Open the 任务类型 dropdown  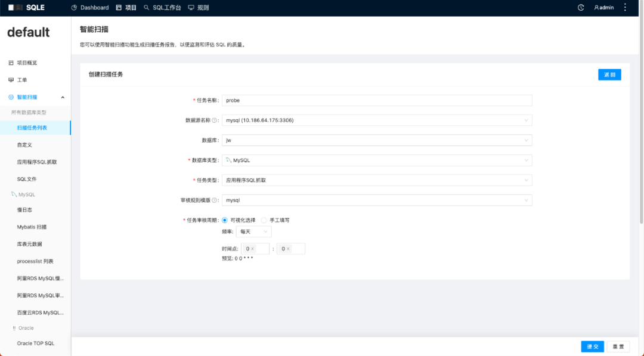pyautogui.click(x=377, y=180)
